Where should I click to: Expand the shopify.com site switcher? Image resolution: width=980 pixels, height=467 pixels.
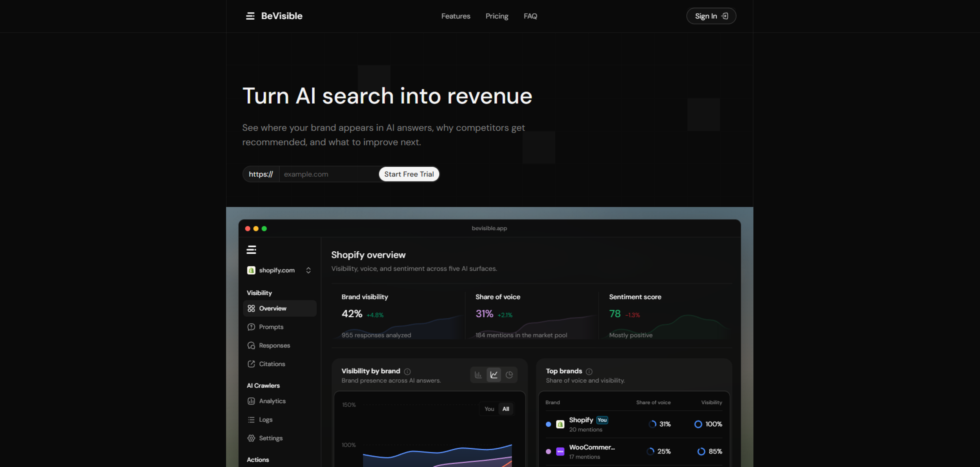tap(279, 271)
